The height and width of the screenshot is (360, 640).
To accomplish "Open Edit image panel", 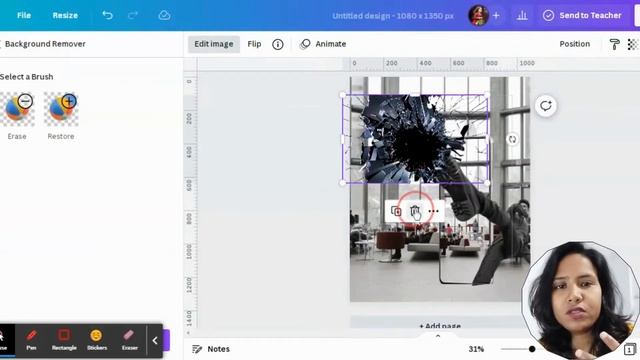I will (x=213, y=44).
